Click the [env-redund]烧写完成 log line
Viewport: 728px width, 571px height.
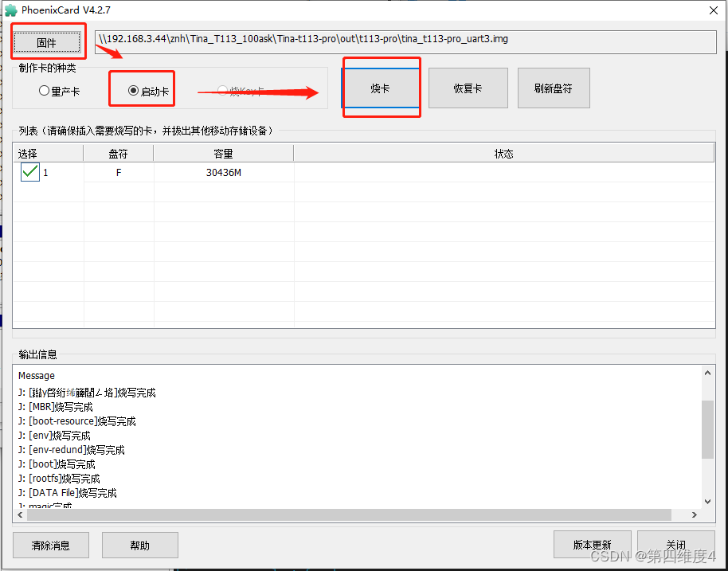click(72, 450)
